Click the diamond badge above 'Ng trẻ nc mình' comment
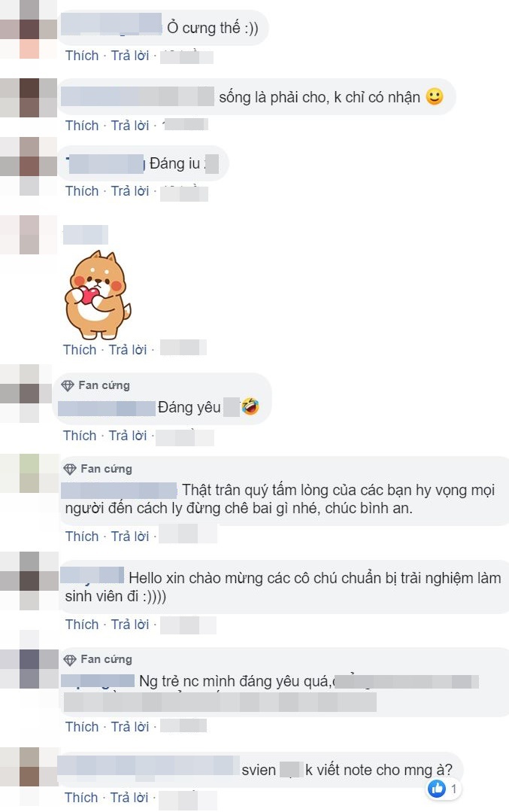509x812 pixels. [70, 659]
